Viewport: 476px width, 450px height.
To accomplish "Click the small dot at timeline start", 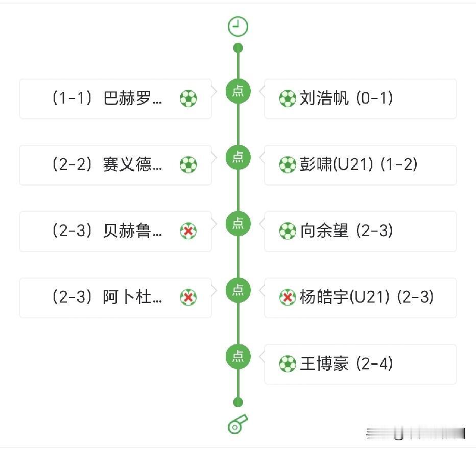I will coord(238,48).
